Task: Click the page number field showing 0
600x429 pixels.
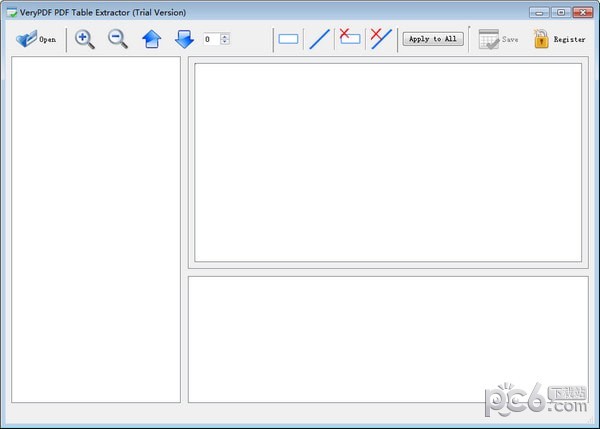Action: click(212, 39)
